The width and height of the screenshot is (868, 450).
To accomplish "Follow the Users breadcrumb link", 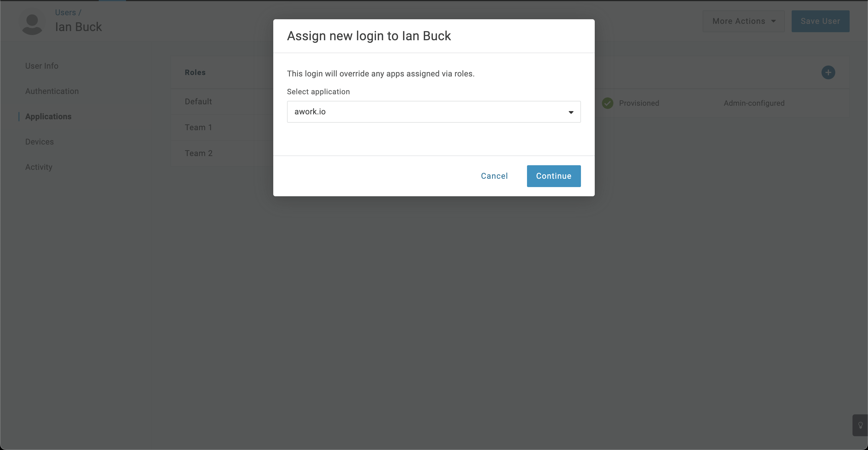I will (65, 12).
